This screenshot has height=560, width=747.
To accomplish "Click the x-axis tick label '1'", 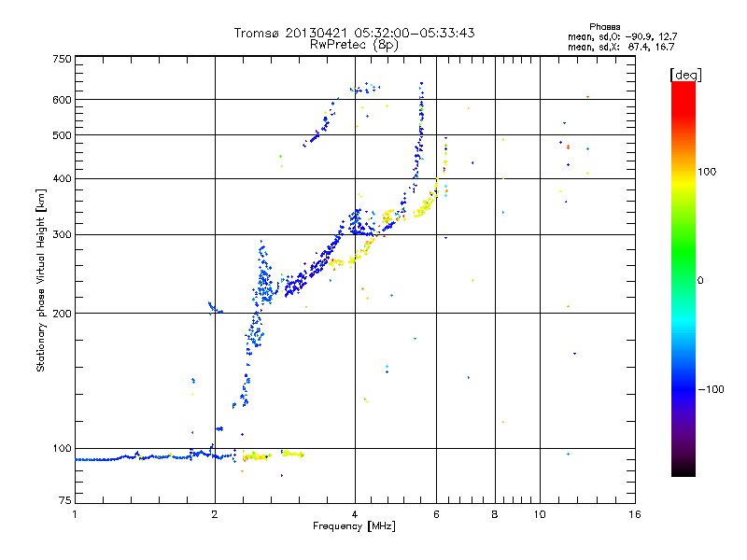I will (x=75, y=514).
